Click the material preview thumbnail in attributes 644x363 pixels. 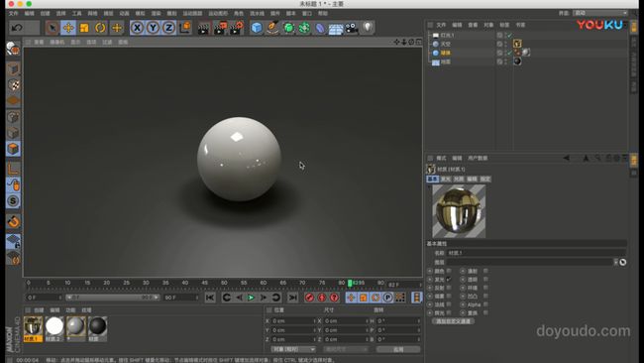459,211
